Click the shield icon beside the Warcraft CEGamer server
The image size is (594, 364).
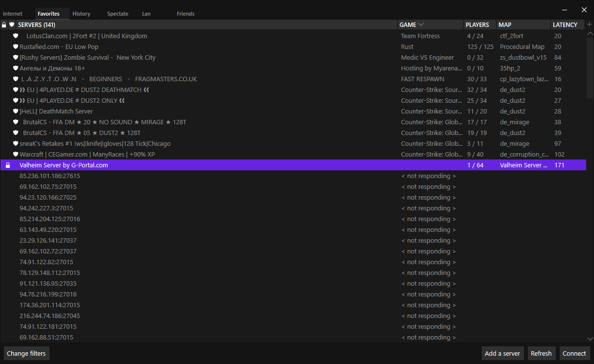16,155
